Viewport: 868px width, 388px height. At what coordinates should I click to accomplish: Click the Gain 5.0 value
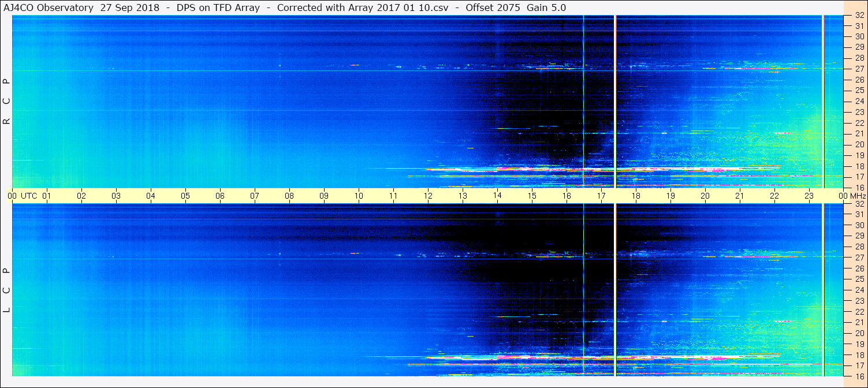(546, 8)
